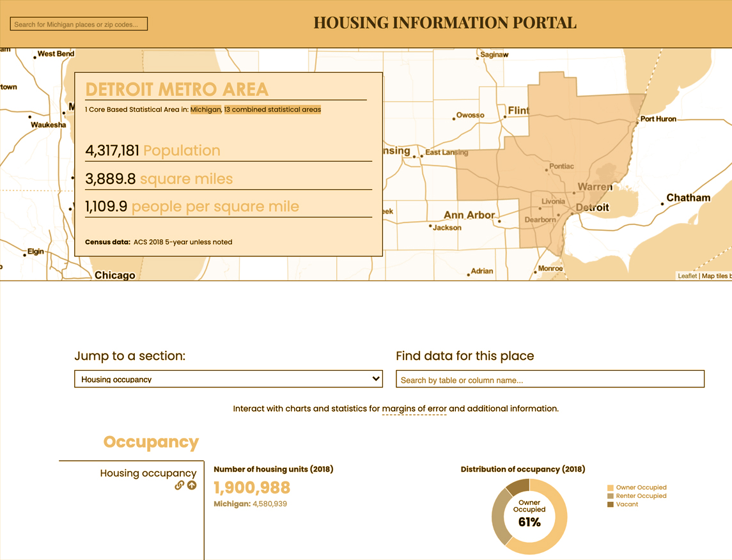Click the chevron on the section selector

[375, 378]
